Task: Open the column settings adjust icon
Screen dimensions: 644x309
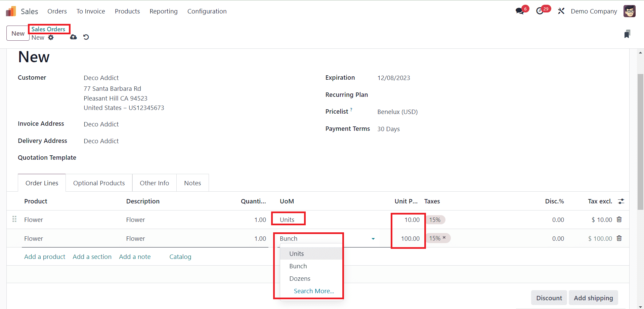Action: [x=621, y=201]
